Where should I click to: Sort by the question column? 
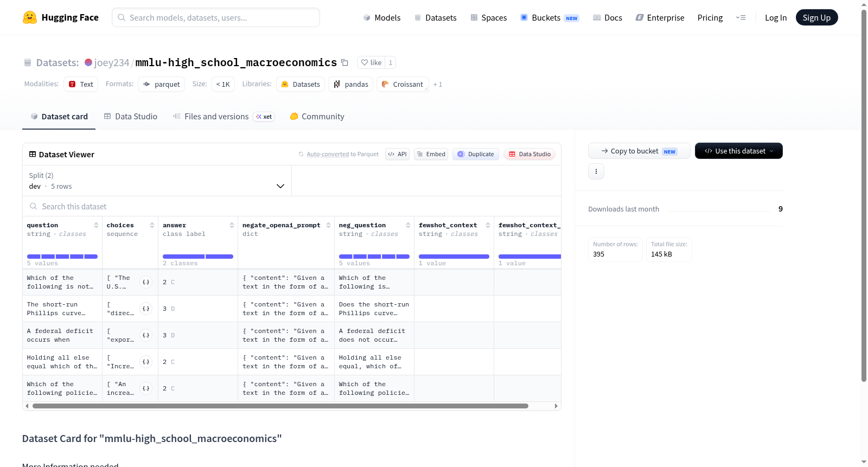point(96,225)
